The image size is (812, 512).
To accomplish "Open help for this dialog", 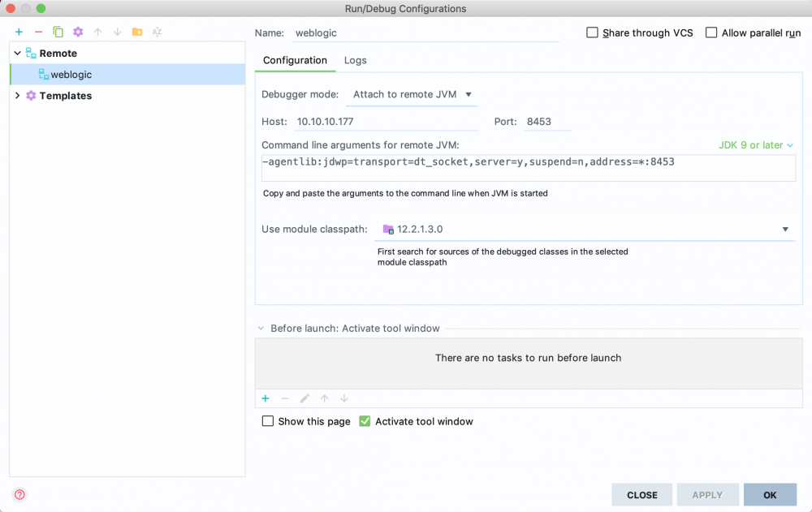I will 19,494.
